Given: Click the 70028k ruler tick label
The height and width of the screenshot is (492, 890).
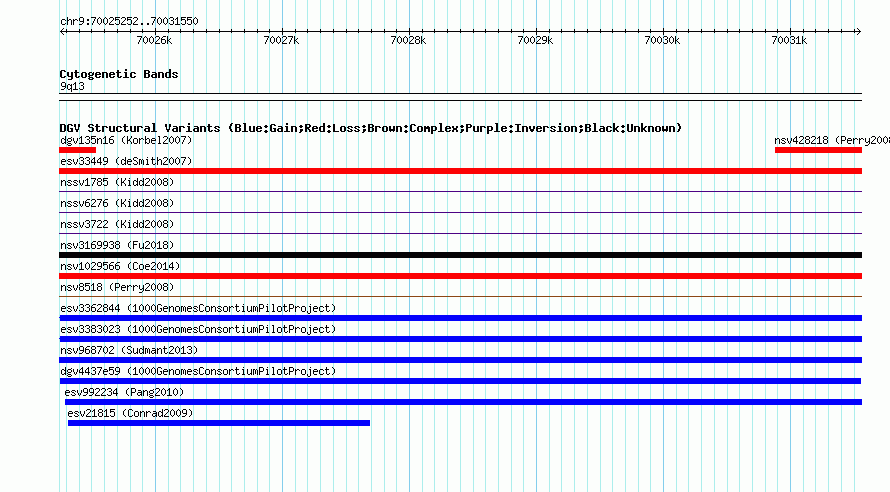Looking at the screenshot, I should coord(408,40).
